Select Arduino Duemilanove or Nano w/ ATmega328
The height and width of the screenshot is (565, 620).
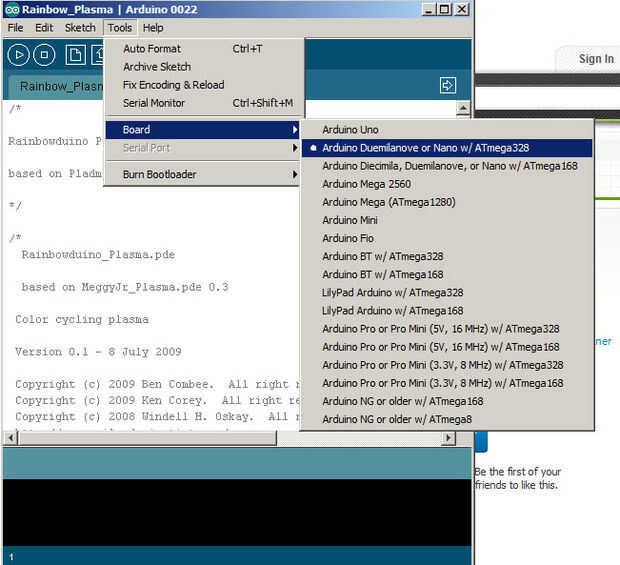(447, 148)
